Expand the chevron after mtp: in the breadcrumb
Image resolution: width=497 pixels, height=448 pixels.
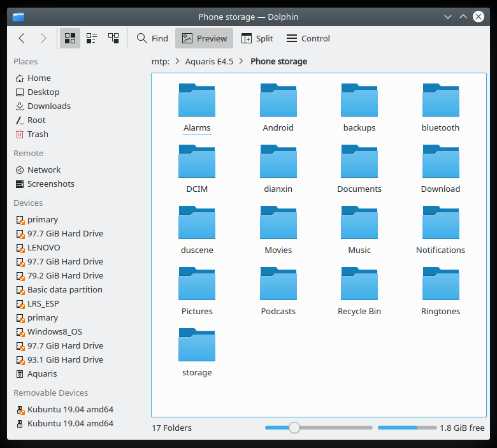pyautogui.click(x=177, y=61)
